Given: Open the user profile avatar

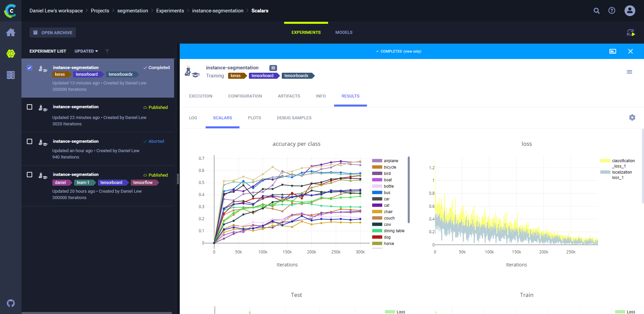Looking at the screenshot, I should 630,11.
